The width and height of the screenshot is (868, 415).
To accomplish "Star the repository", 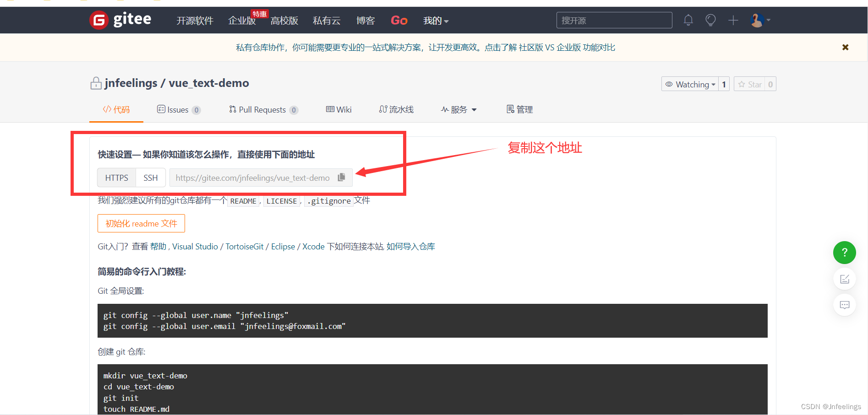I will 749,84.
